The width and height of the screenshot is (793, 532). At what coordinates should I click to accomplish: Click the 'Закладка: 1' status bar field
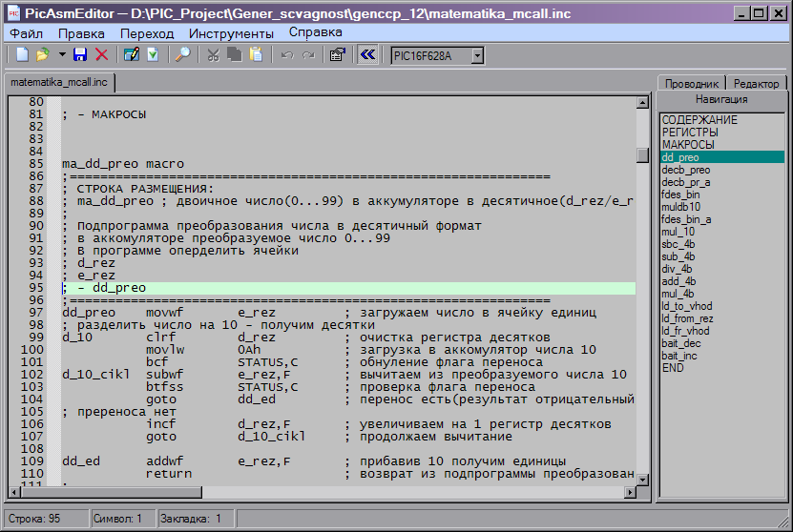pyautogui.click(x=196, y=519)
